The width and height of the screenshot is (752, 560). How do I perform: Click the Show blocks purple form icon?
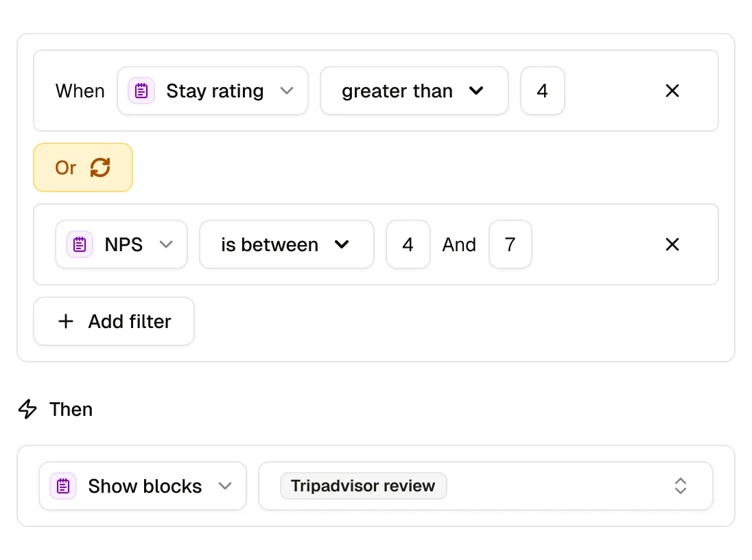point(63,486)
